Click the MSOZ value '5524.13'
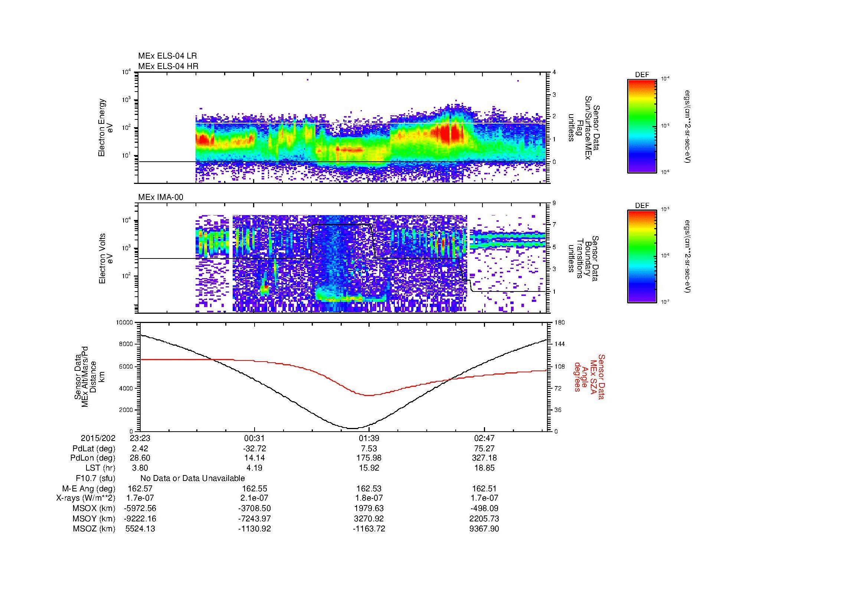The width and height of the screenshot is (868, 613). (140, 529)
